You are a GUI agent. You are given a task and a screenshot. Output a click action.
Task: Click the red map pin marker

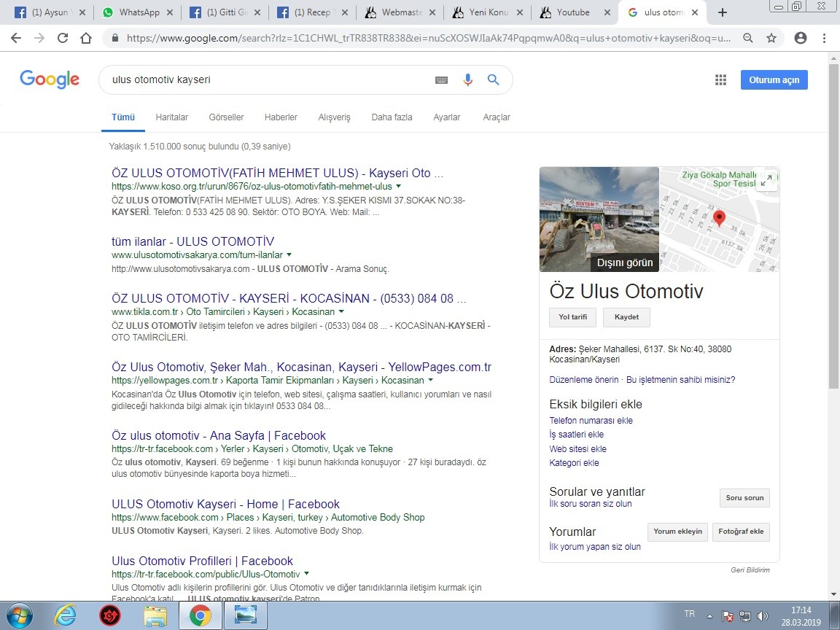720,218
